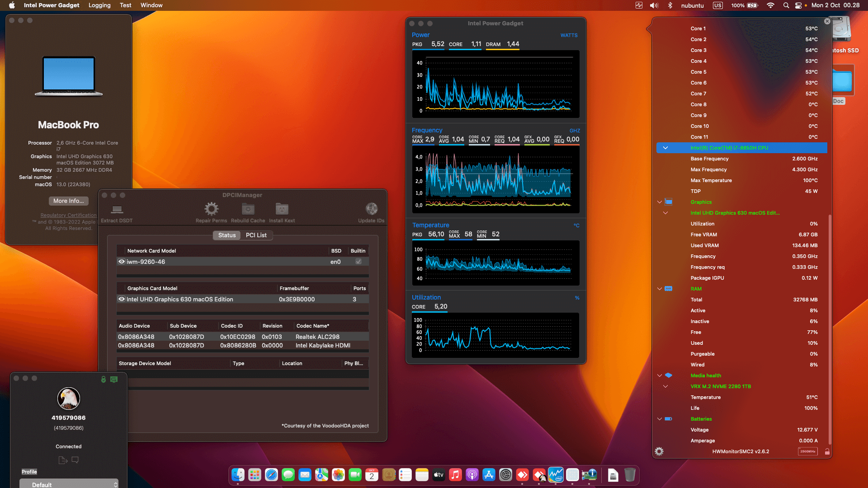Select Repair Perms in DPCIManager toolbar
This screenshot has width=868, height=488.
tap(211, 211)
